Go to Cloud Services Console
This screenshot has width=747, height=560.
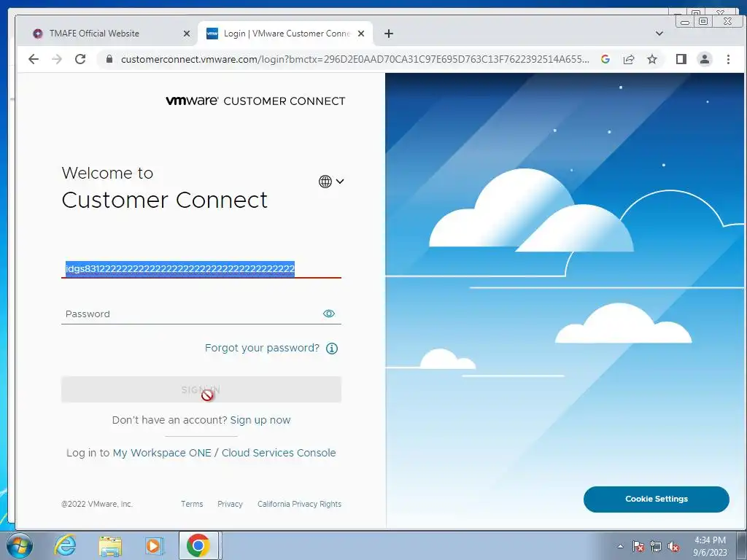pyautogui.click(x=279, y=453)
